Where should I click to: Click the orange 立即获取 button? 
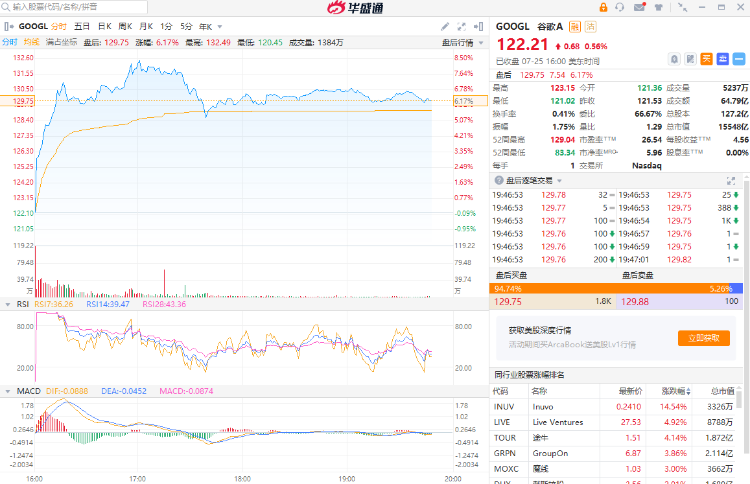coord(703,338)
